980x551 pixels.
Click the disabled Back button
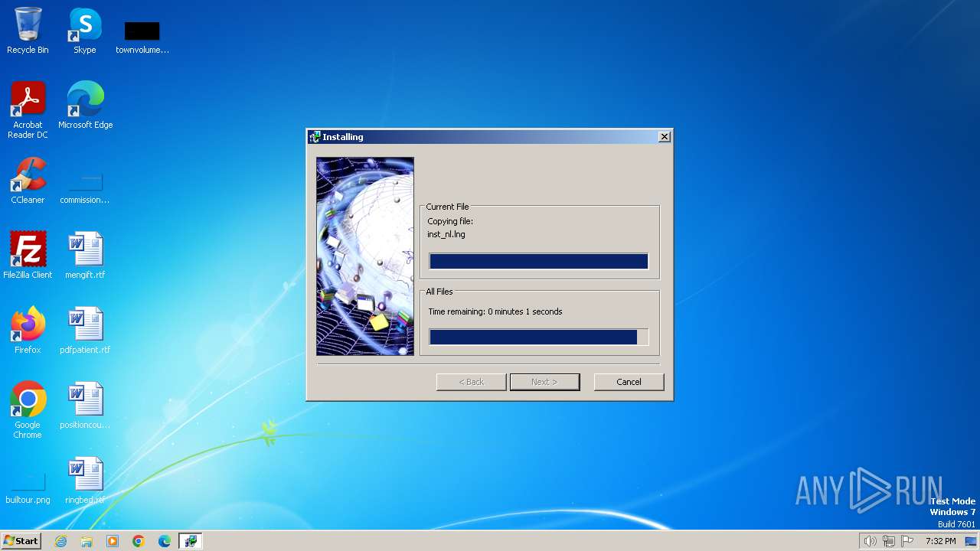pos(471,382)
